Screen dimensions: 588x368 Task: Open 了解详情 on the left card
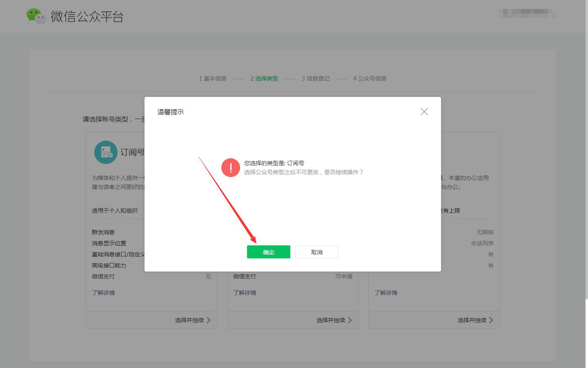103,293
